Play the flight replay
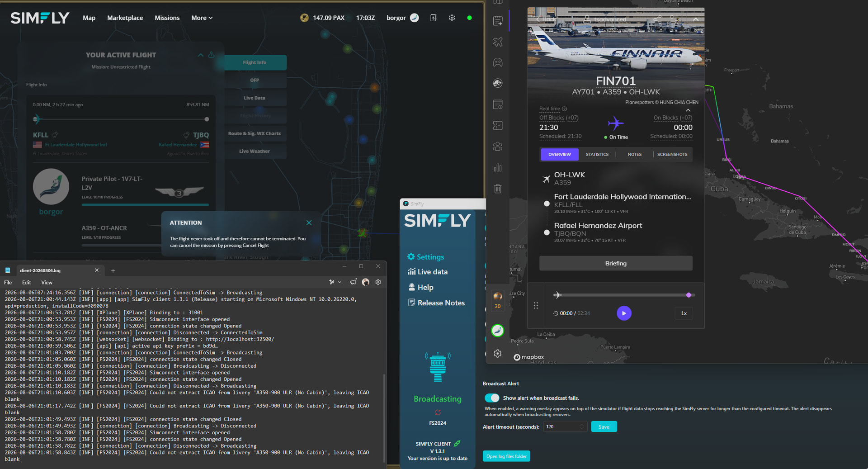 tap(624, 313)
